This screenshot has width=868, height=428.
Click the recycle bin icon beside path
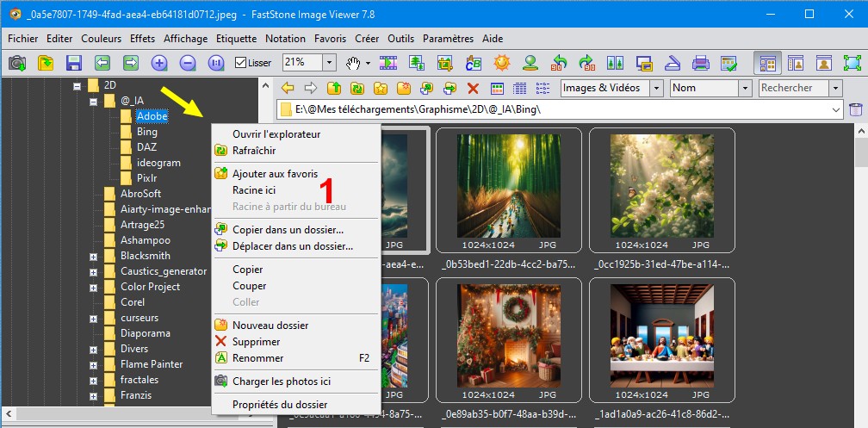(856, 109)
